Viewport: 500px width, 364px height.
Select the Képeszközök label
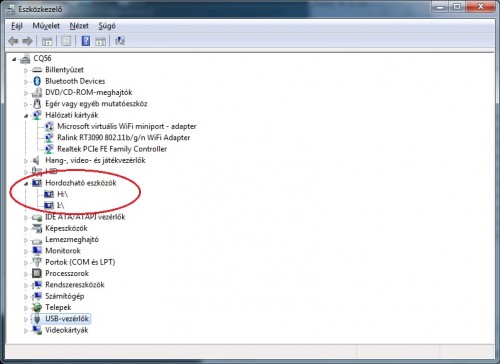click(66, 228)
